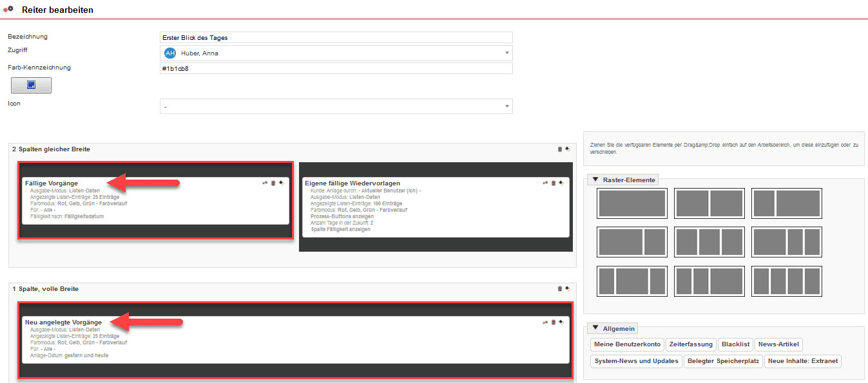Viewport: 868px width, 383px height.
Task: Click the Farb-Kennzeichnung hex value field
Action: [x=336, y=68]
